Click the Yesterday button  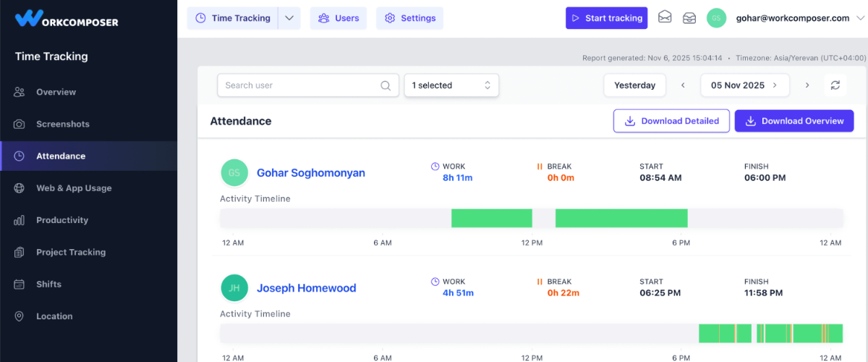[x=634, y=85]
